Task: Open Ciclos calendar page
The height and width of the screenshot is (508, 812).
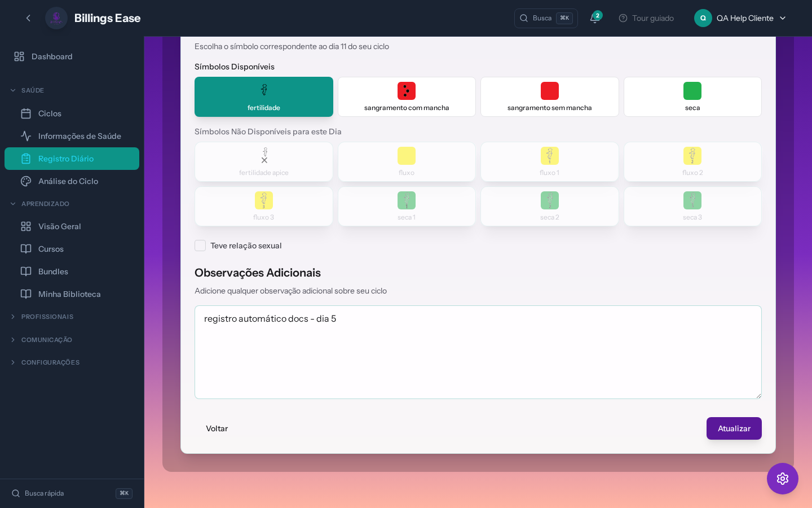Action: [x=50, y=113]
